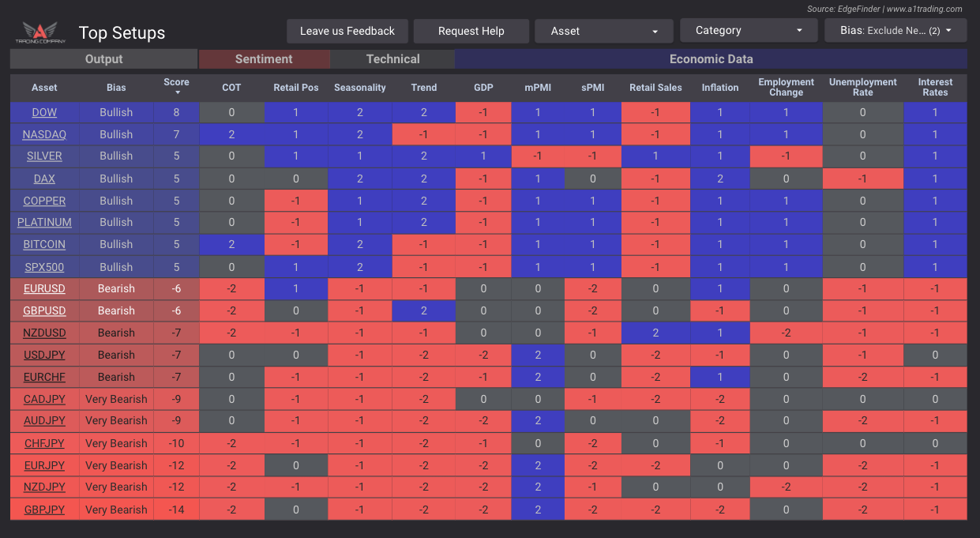The image size is (980, 538).
Task: Open the DOW asset link
Action: [x=44, y=113]
